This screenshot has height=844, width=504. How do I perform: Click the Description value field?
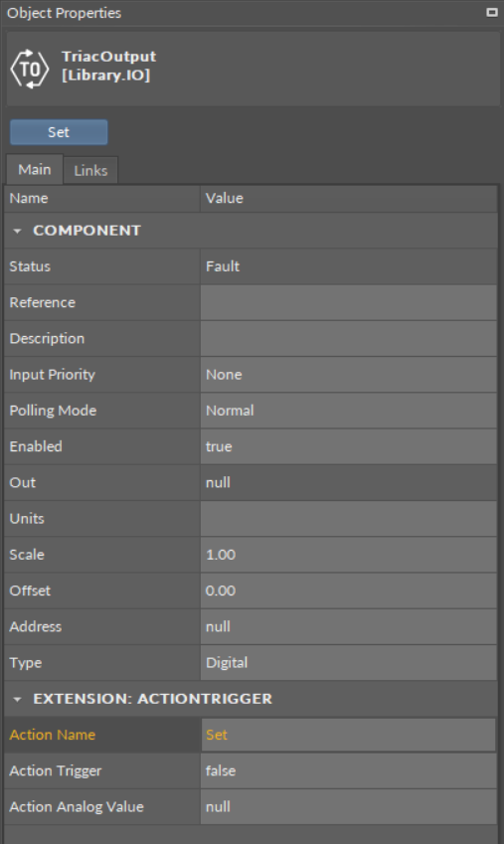pyautogui.click(x=348, y=339)
